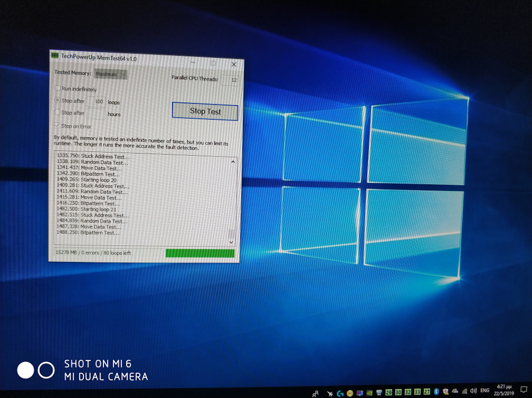
Task: Switch the ENG input language indicator
Action: (485, 391)
